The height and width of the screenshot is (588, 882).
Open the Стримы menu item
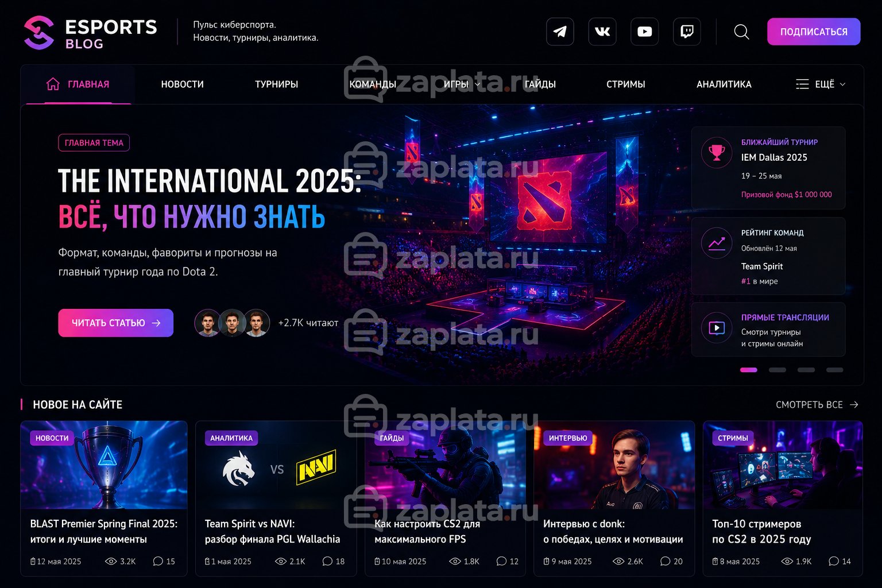626,84
